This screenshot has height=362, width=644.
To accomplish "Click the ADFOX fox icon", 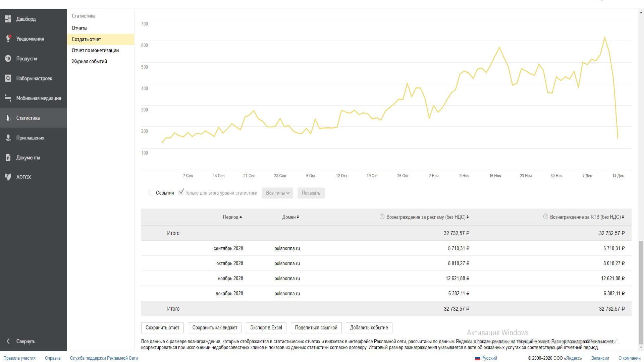I will 8,177.
